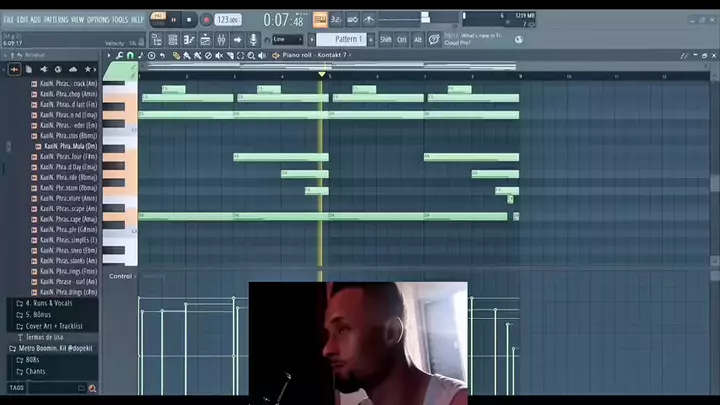The image size is (720, 405).
Task: Select the piano roll Paint brush tool
Action: [187, 56]
